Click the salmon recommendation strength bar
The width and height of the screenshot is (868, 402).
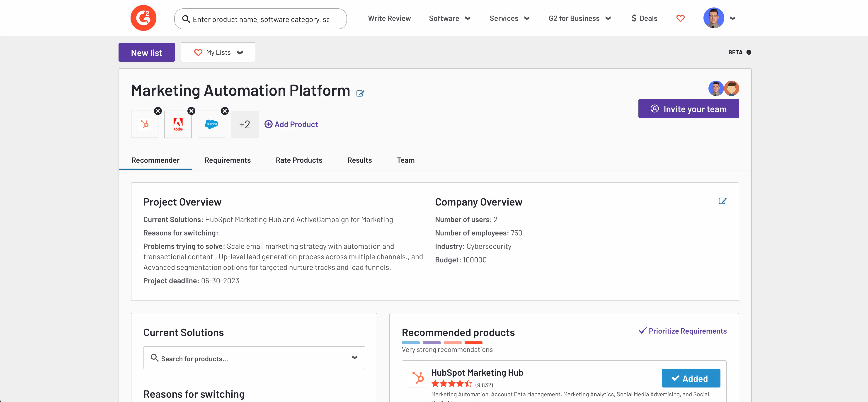tap(452, 343)
